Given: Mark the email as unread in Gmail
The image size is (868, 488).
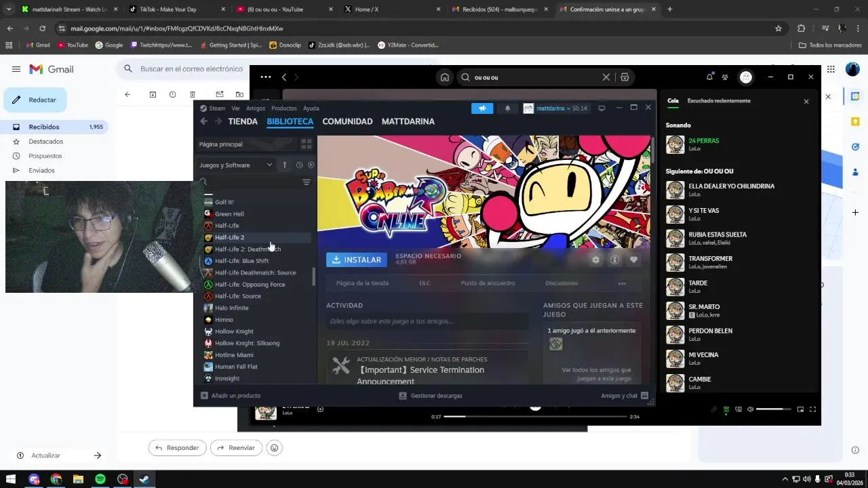Looking at the screenshot, I should click(219, 94).
